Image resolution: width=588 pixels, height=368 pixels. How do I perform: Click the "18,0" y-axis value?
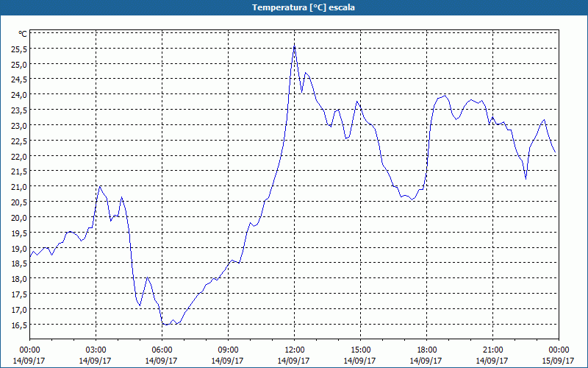(19, 279)
